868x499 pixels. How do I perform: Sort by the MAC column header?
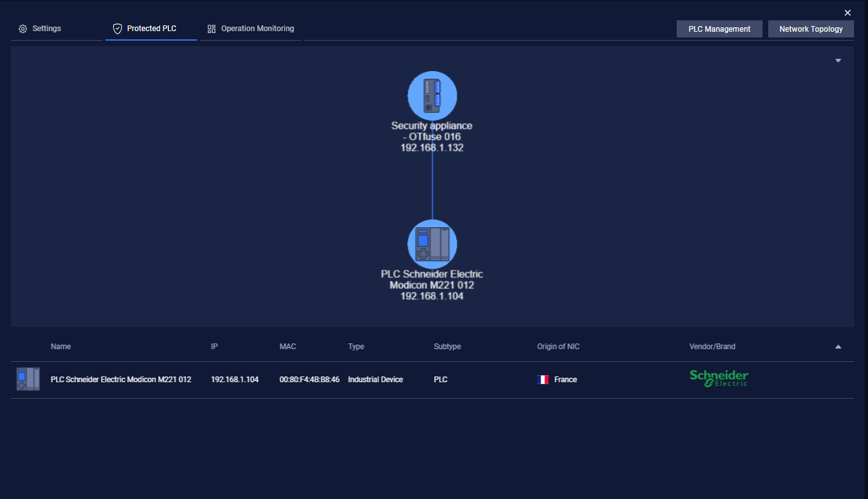(x=288, y=347)
